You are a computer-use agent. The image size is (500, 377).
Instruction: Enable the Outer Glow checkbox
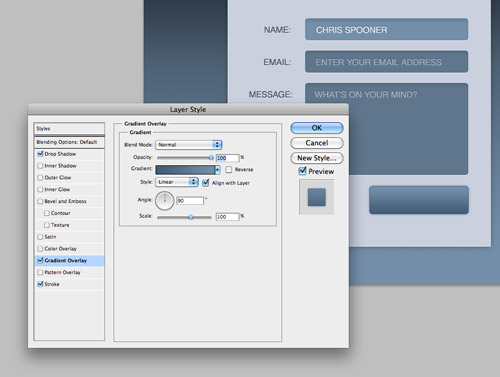tap(40, 178)
